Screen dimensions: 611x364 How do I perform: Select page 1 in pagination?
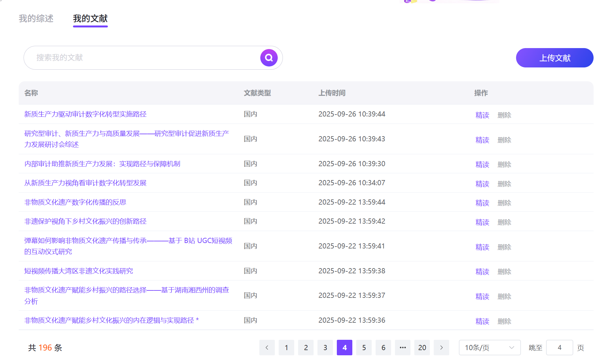(x=286, y=348)
